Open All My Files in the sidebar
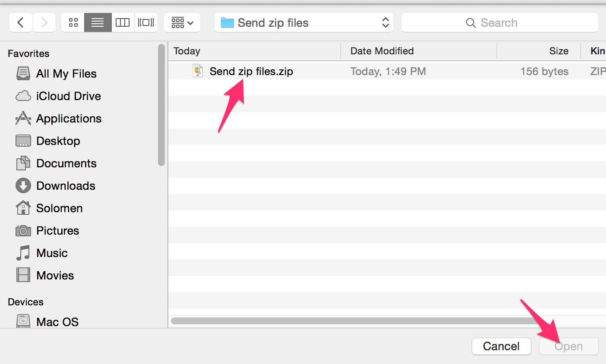 point(66,74)
